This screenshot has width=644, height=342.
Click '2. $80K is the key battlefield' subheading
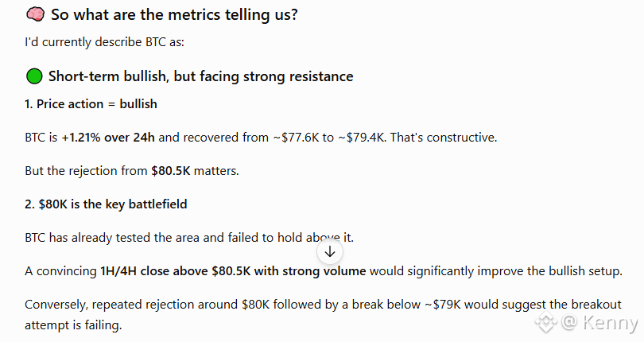[106, 204]
